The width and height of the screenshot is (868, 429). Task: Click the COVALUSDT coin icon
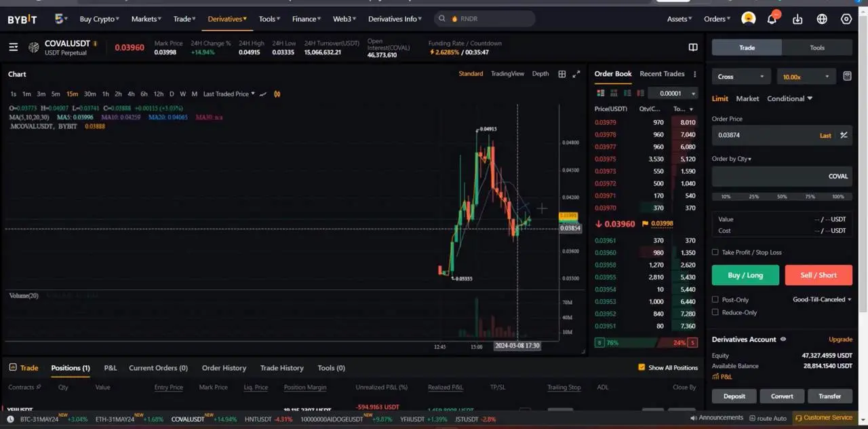[34, 48]
